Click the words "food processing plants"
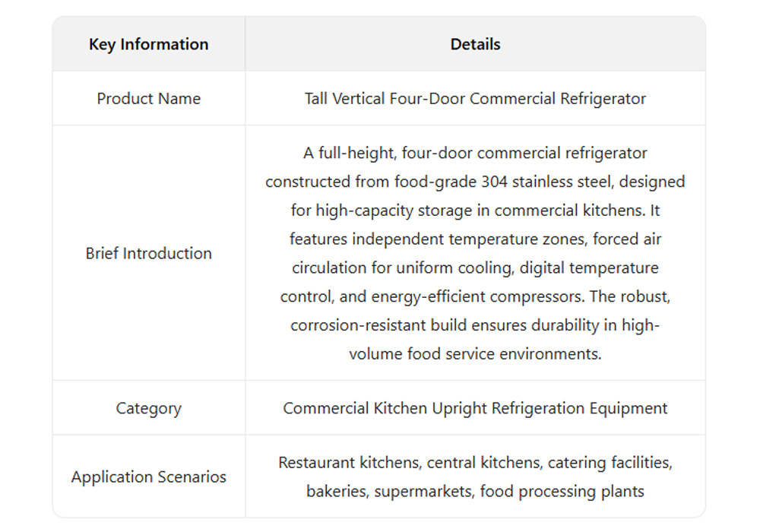Image resolution: width=760 pixels, height=532 pixels. (562, 491)
